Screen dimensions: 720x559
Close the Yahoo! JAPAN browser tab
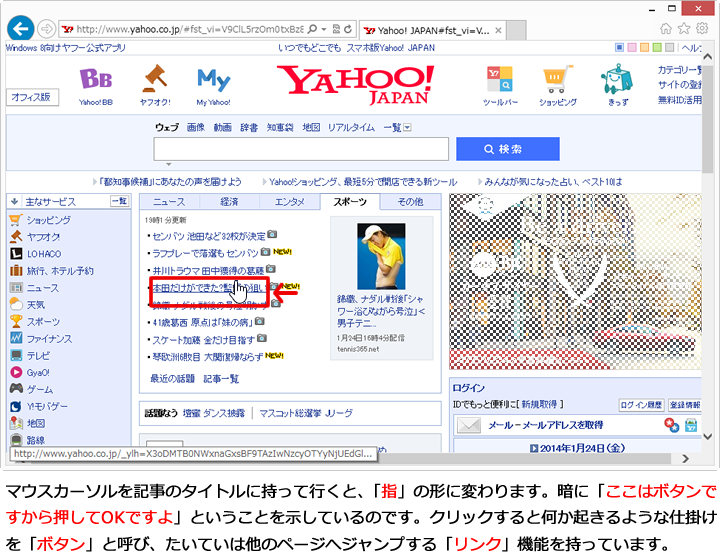pos(498,30)
